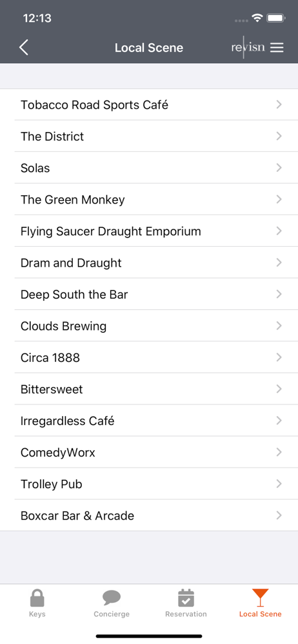Select the Local Scene cocktail glass icon
Screen dimensions: 298x644
[261, 598]
